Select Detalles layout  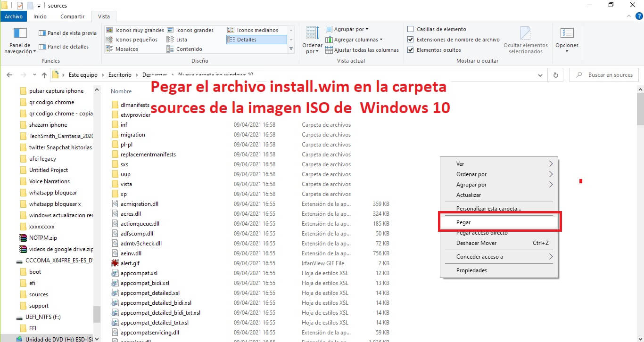click(256, 40)
